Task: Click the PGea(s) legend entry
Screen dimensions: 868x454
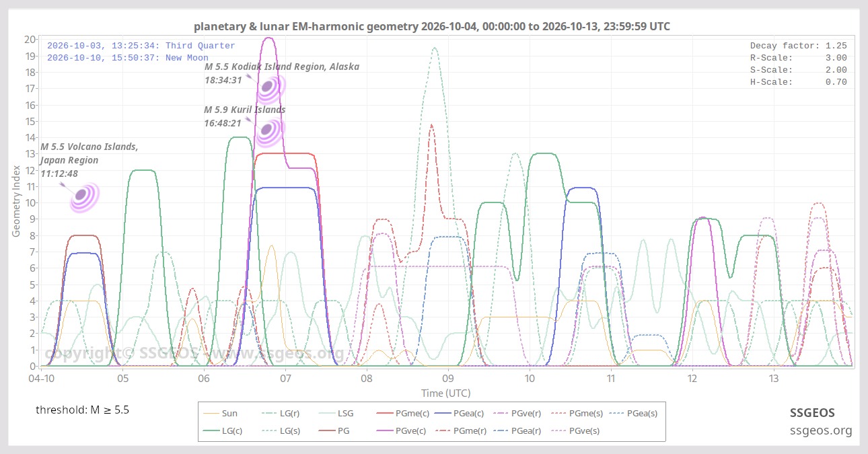Action: (x=634, y=414)
